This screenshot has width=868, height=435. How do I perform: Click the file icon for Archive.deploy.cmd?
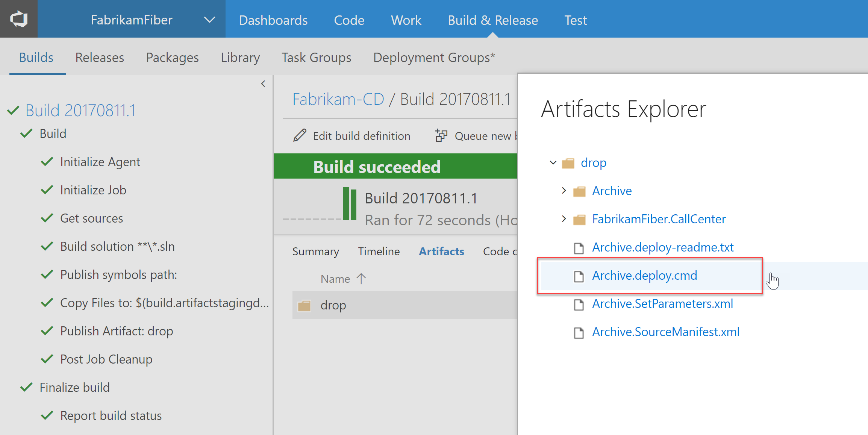(579, 276)
